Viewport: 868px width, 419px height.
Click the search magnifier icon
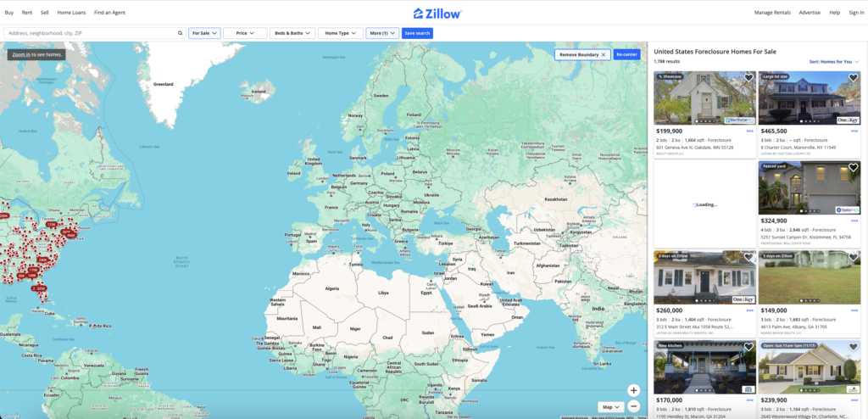click(180, 33)
